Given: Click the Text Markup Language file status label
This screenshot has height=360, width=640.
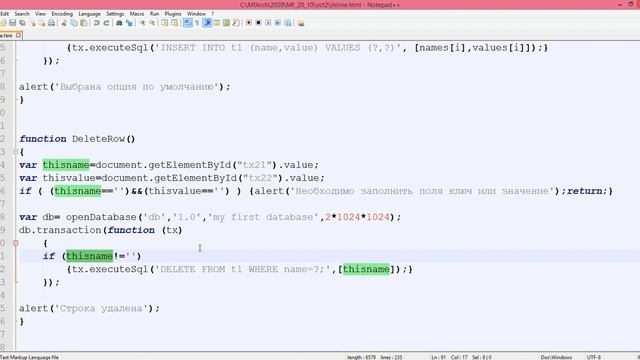Looking at the screenshot, I should [x=29, y=357].
